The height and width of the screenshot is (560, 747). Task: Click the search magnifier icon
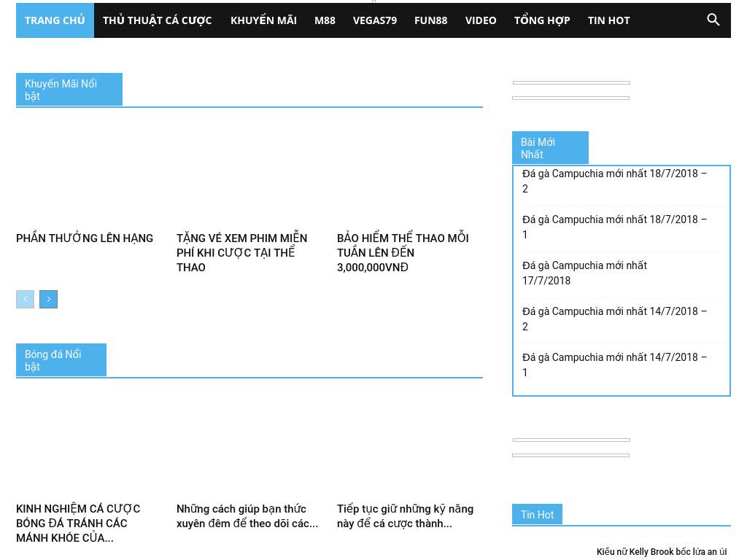(713, 20)
